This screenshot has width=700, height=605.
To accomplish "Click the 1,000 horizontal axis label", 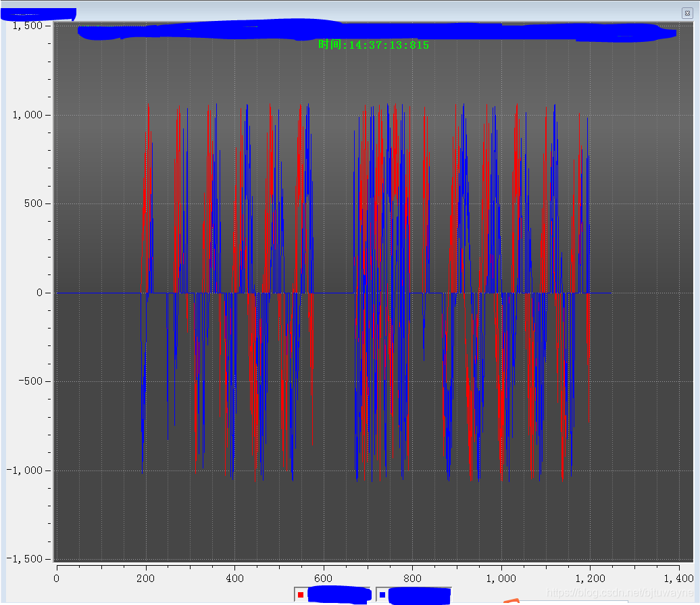I will tap(501, 579).
